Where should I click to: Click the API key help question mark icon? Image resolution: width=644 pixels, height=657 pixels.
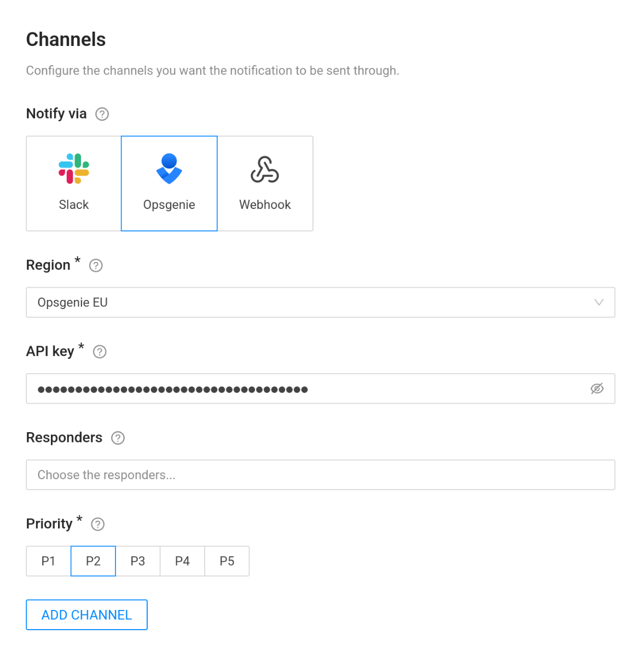tap(100, 352)
